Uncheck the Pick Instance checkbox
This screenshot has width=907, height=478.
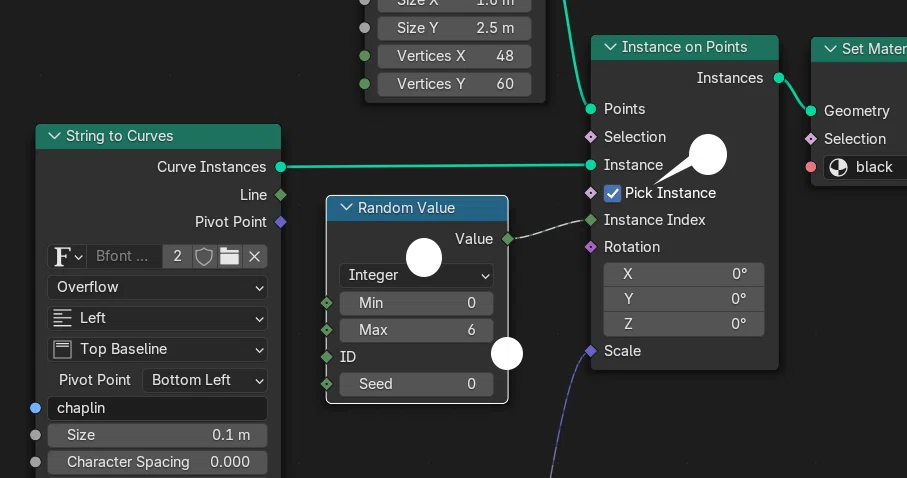coord(612,193)
